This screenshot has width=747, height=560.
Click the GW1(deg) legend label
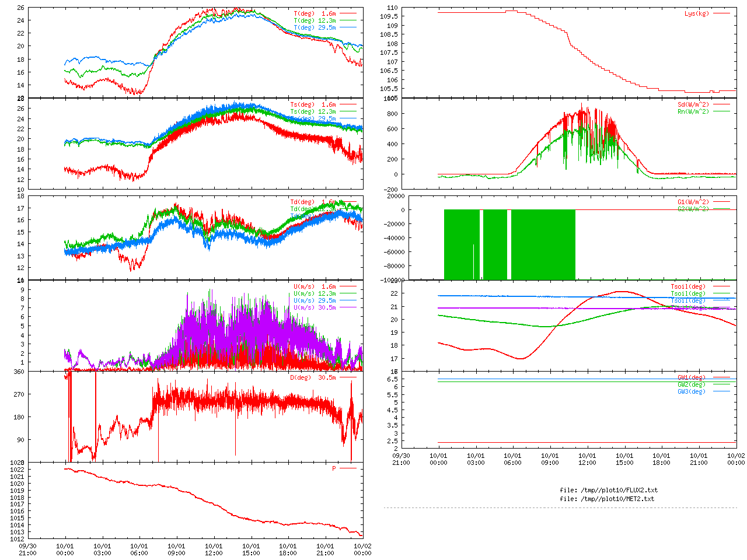coord(691,377)
